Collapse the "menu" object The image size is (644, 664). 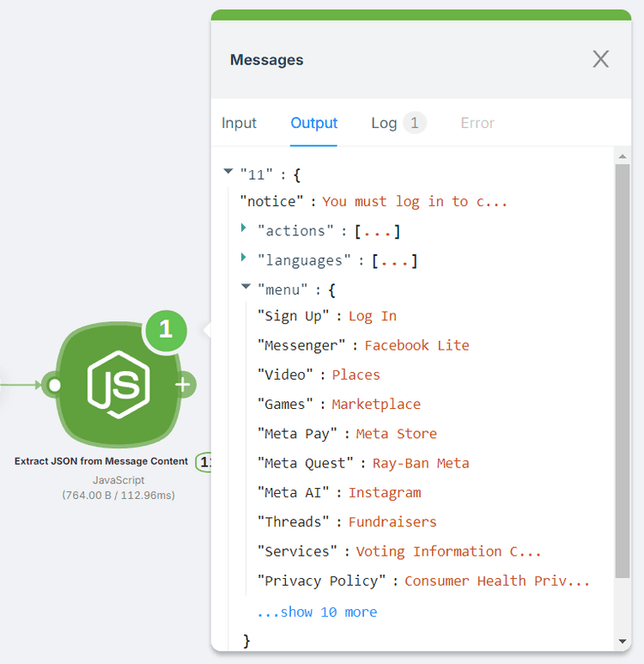(246, 288)
